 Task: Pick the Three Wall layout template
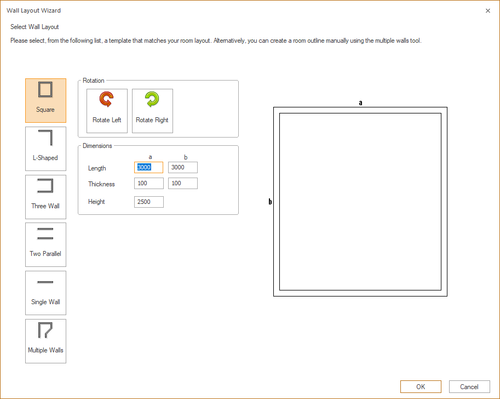click(46, 197)
